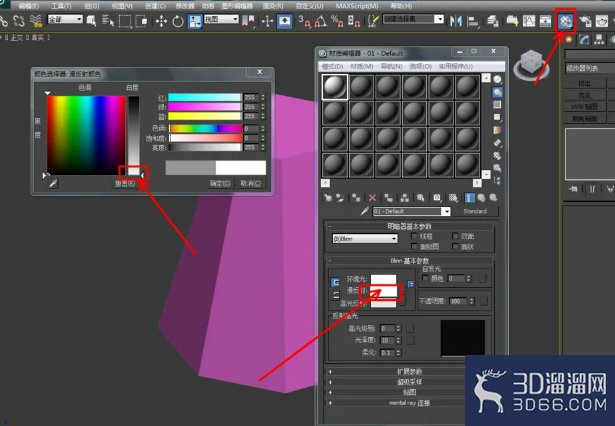Select the Rotate tool in toolbar
Viewport: 615px width, 426px height.
pos(178,21)
